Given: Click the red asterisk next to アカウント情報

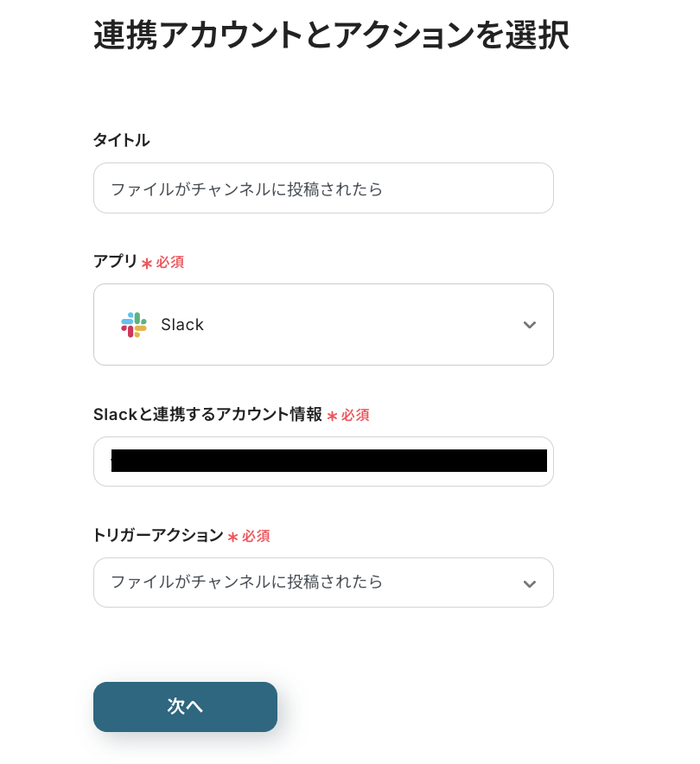Looking at the screenshot, I should click(x=332, y=417).
